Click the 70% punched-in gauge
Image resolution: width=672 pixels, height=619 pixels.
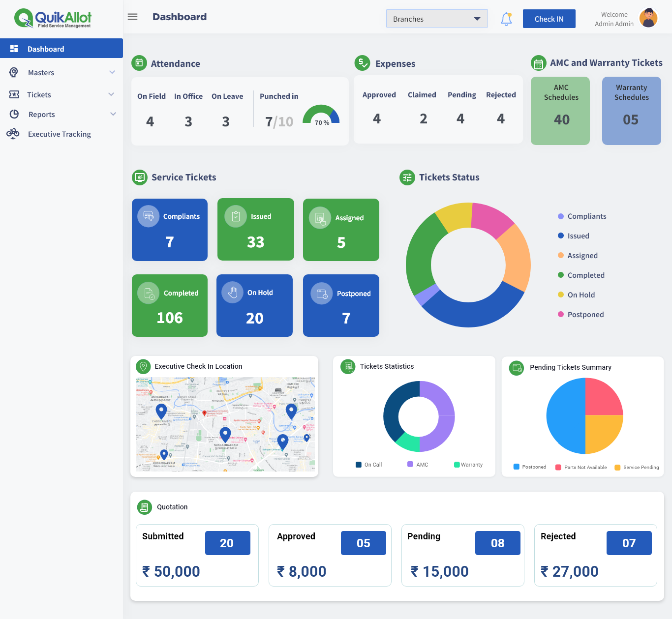tap(321, 117)
